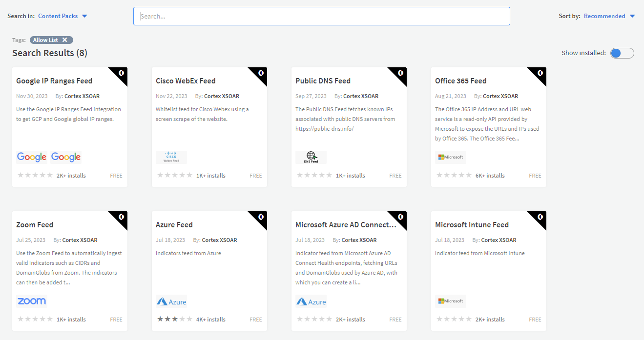This screenshot has height=340, width=644.
Task: Open the Google IP Ranges Feed pack title
Action: pyautogui.click(x=54, y=81)
